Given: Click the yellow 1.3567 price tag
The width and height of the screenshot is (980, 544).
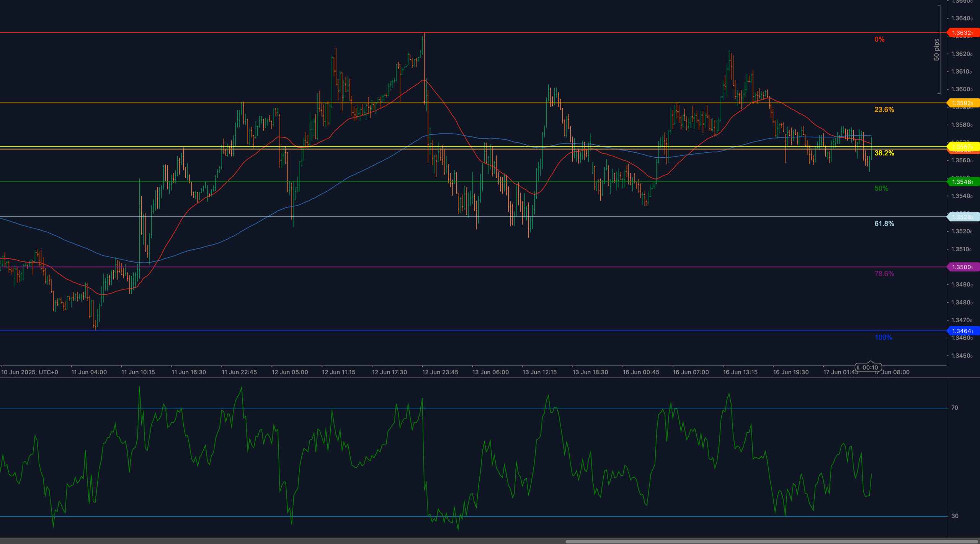Looking at the screenshot, I should click(x=963, y=147).
